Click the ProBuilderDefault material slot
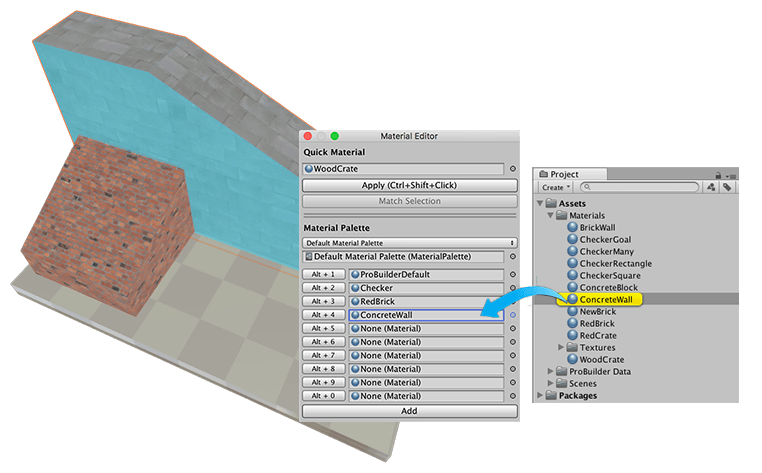Viewport: 762px width, 473px height. click(x=426, y=275)
